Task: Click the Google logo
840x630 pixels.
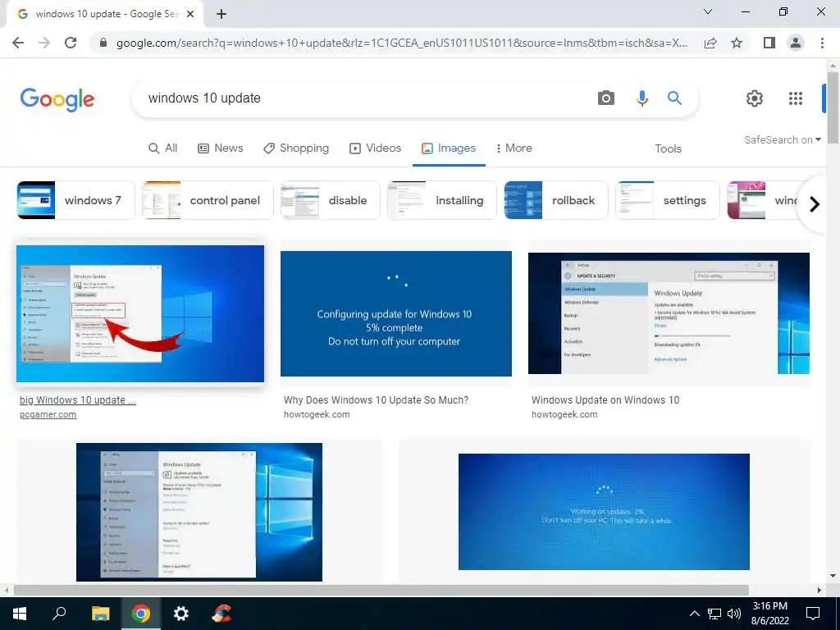Action: click(x=57, y=99)
